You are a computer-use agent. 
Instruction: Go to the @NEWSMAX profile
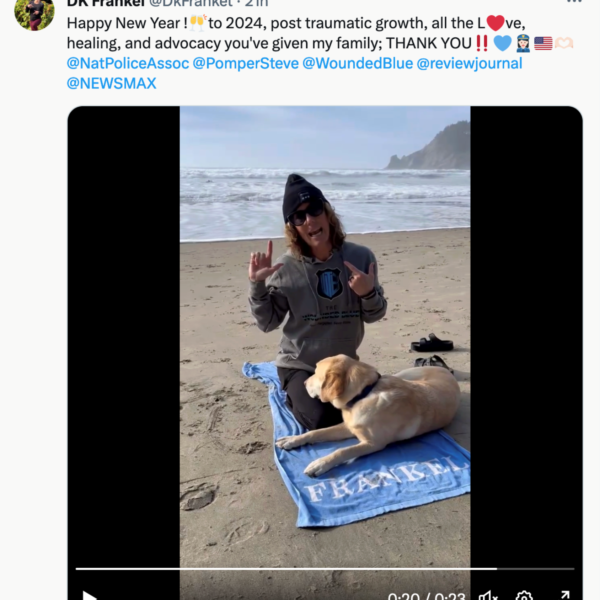click(x=111, y=83)
